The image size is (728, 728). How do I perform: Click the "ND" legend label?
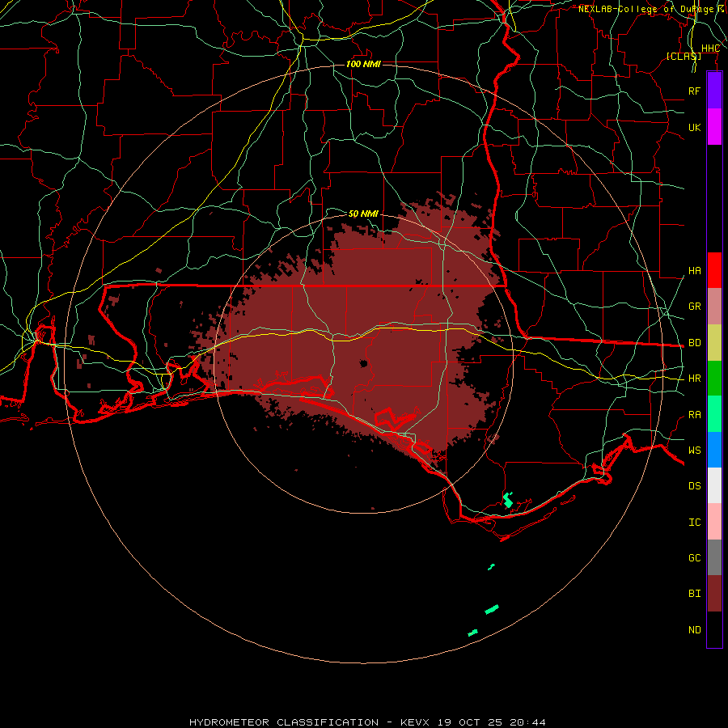(x=694, y=629)
